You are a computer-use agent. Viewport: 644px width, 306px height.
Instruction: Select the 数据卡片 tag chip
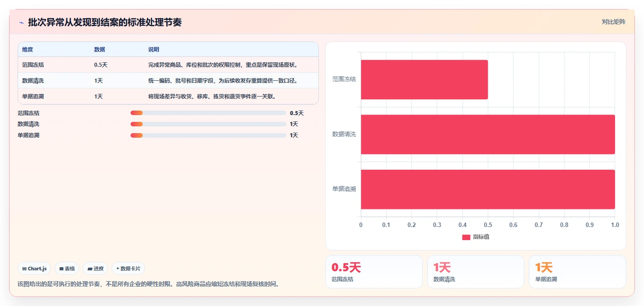point(128,269)
